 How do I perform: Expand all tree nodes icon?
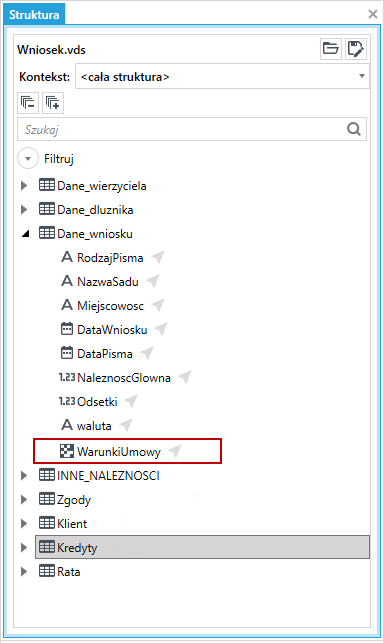coord(53,103)
